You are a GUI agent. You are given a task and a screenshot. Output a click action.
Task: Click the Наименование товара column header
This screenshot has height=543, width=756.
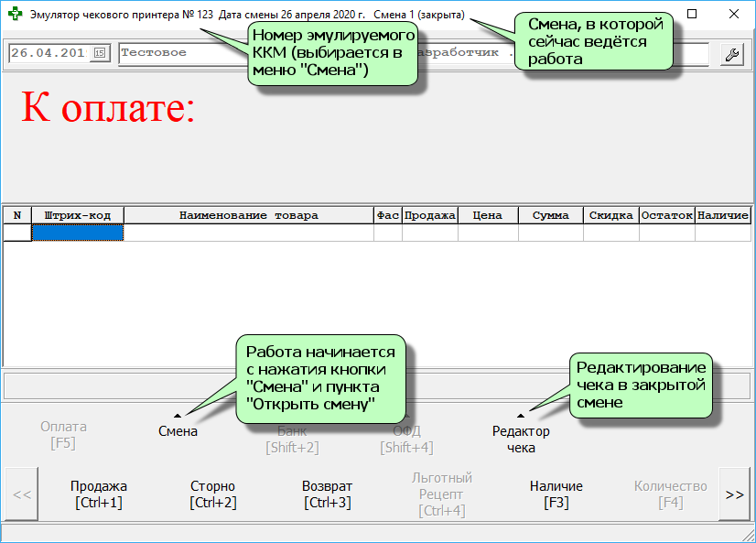click(x=248, y=215)
